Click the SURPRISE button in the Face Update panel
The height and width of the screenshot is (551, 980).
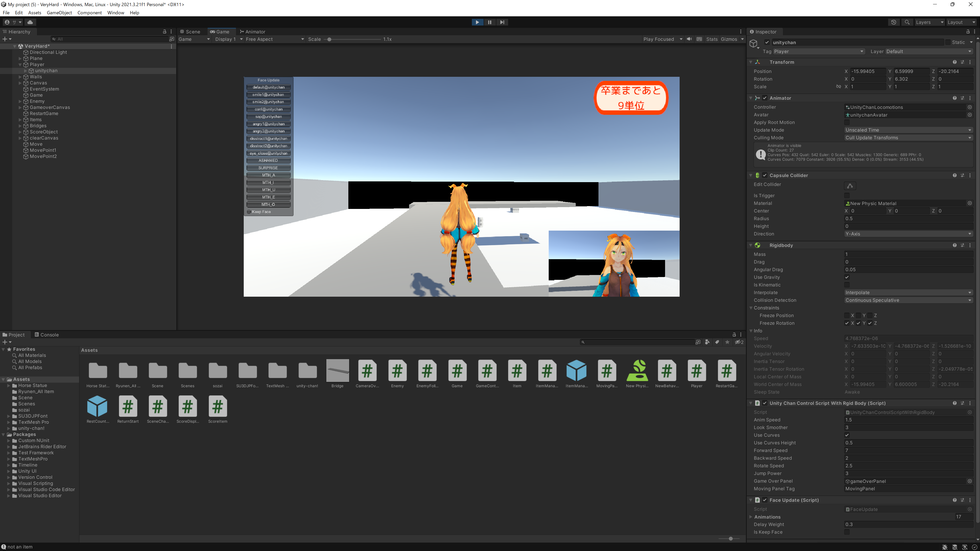(x=268, y=168)
